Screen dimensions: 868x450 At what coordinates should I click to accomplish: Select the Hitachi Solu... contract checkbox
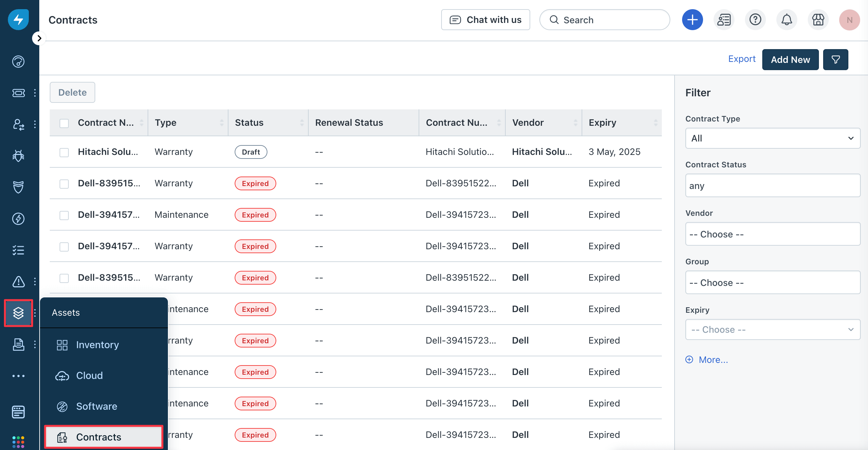pyautogui.click(x=64, y=152)
